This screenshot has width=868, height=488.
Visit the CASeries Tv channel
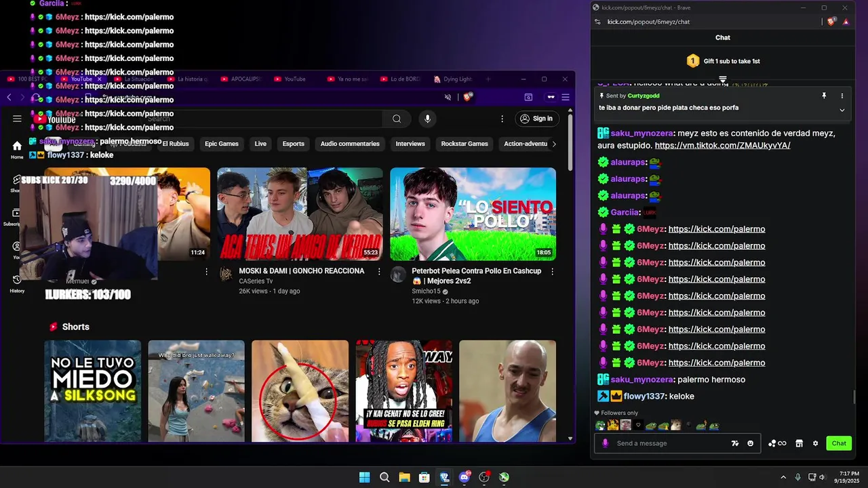point(256,281)
